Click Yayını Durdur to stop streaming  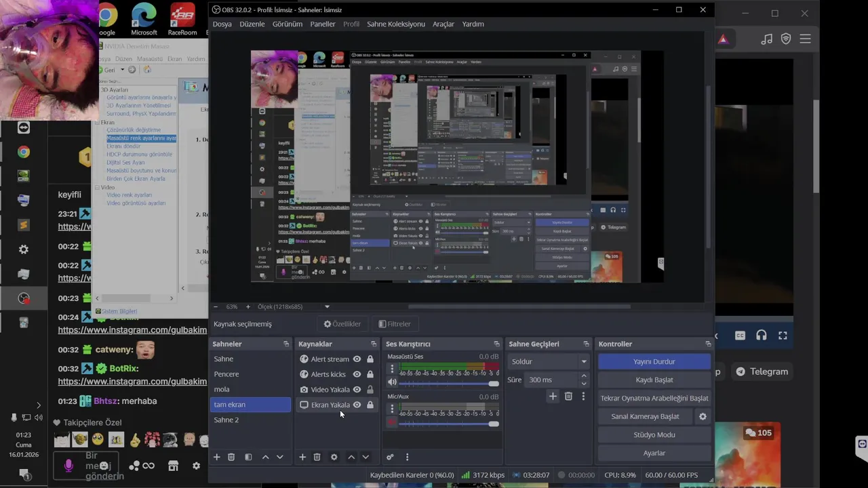coord(654,361)
